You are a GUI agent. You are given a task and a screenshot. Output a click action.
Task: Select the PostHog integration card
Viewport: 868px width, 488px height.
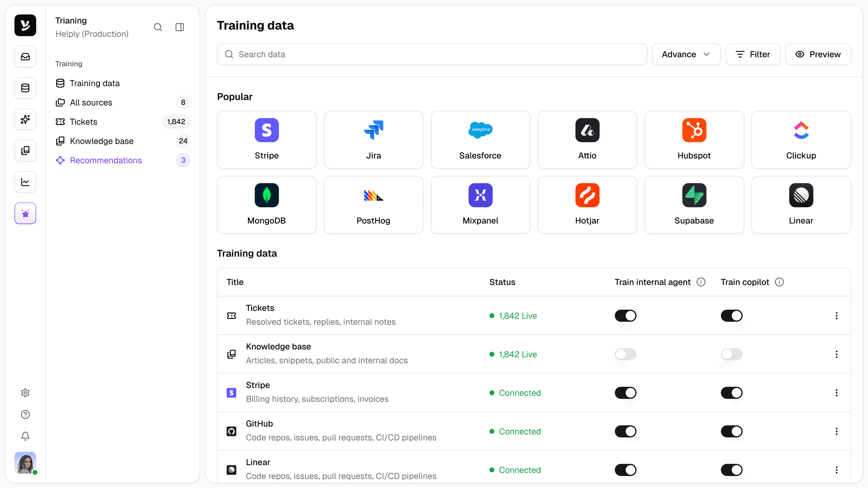373,205
